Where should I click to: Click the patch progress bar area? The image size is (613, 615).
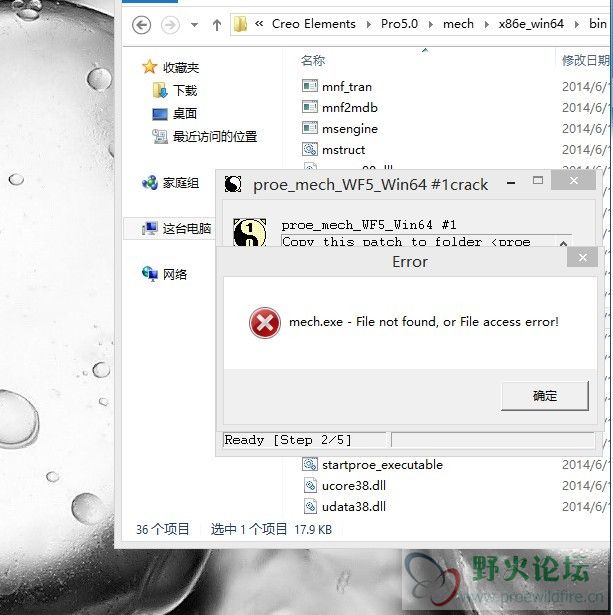click(x=493, y=440)
